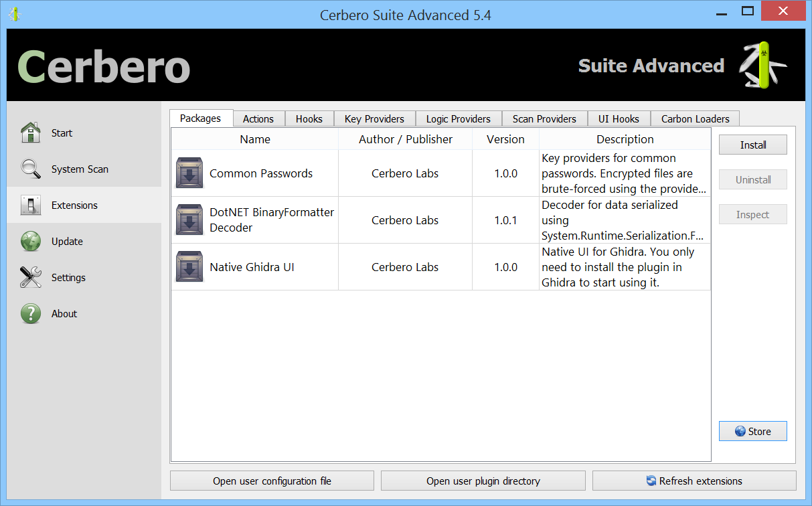Click the DotNET decoder description text
The width and height of the screenshot is (812, 506).
tap(623, 220)
